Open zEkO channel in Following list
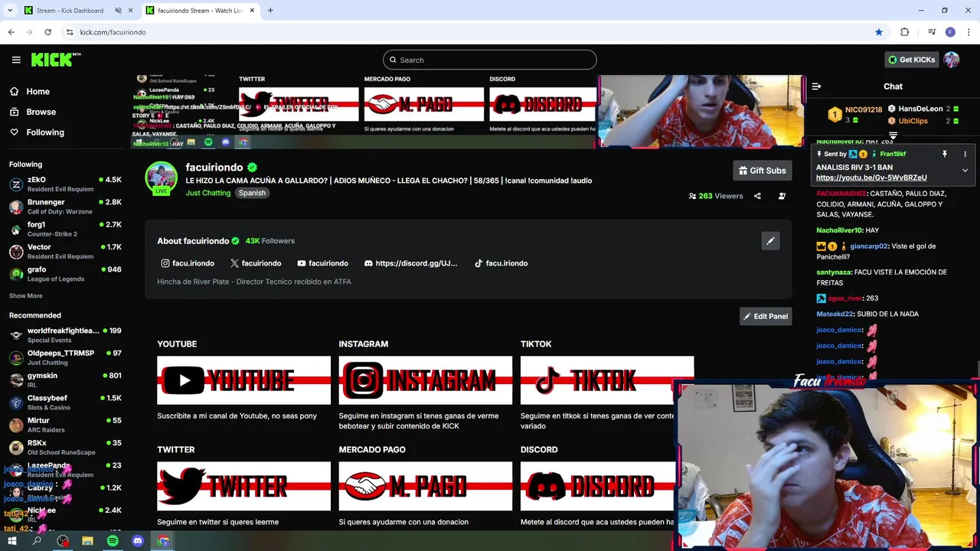 pyautogui.click(x=65, y=184)
